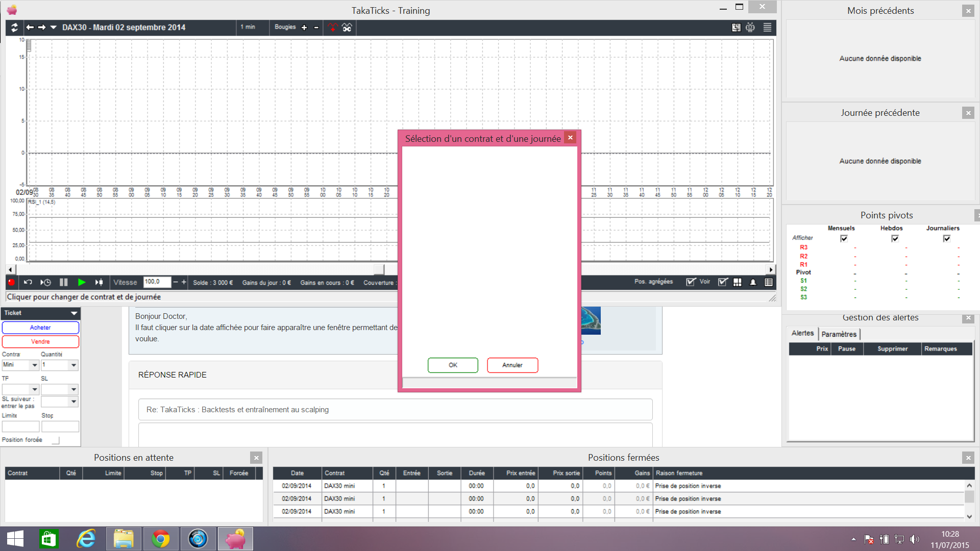980x551 pixels.
Task: Click the refresh arrows icon
Action: click(14, 28)
